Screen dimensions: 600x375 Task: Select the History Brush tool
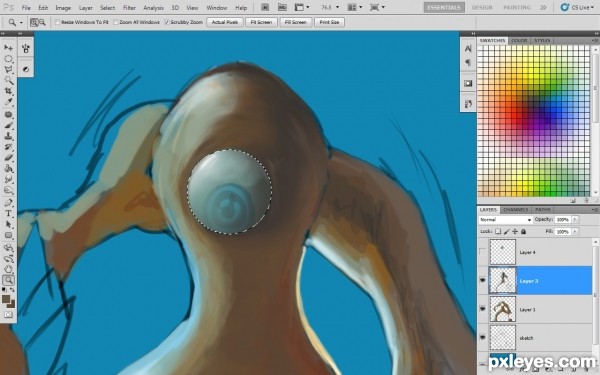[8, 147]
